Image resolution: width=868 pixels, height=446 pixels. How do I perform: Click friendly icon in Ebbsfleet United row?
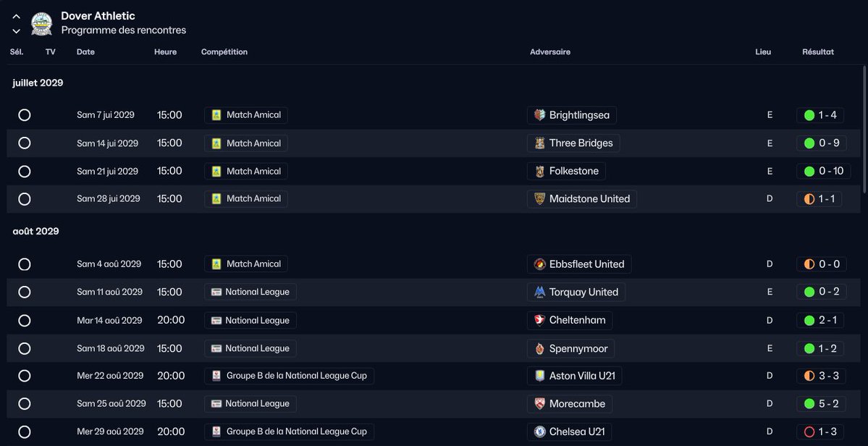(216, 264)
